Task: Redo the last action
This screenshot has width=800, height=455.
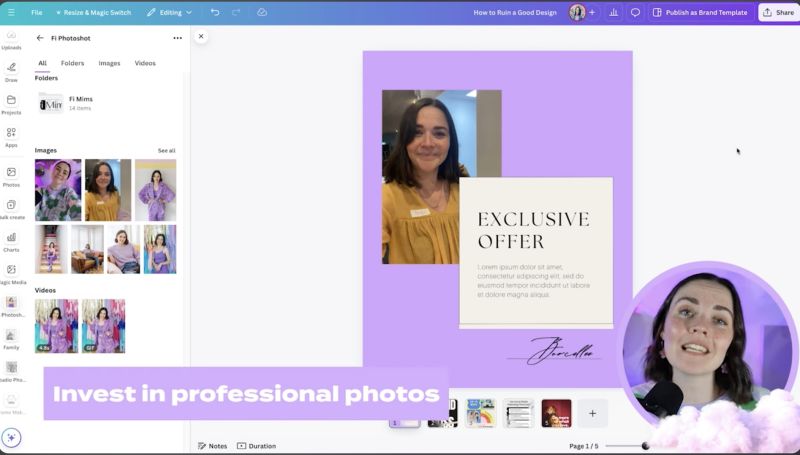Action: pyautogui.click(x=236, y=12)
